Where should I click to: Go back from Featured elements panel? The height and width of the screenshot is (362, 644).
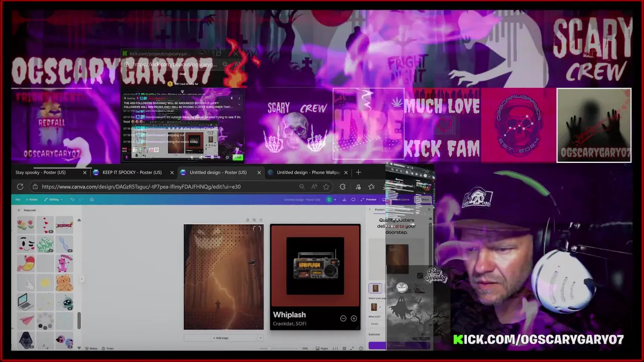pos(19,210)
